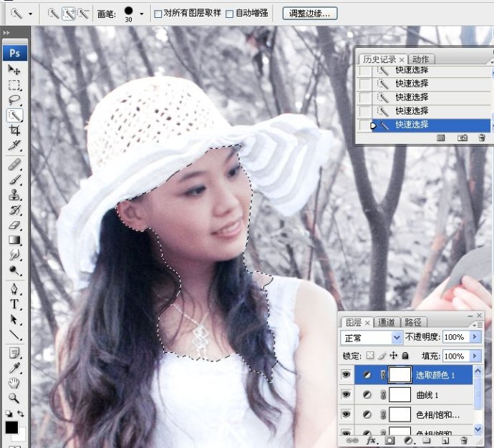Toggle lock transparent pixels
Image resolution: width=494 pixels, height=448 pixels.
pos(370,356)
